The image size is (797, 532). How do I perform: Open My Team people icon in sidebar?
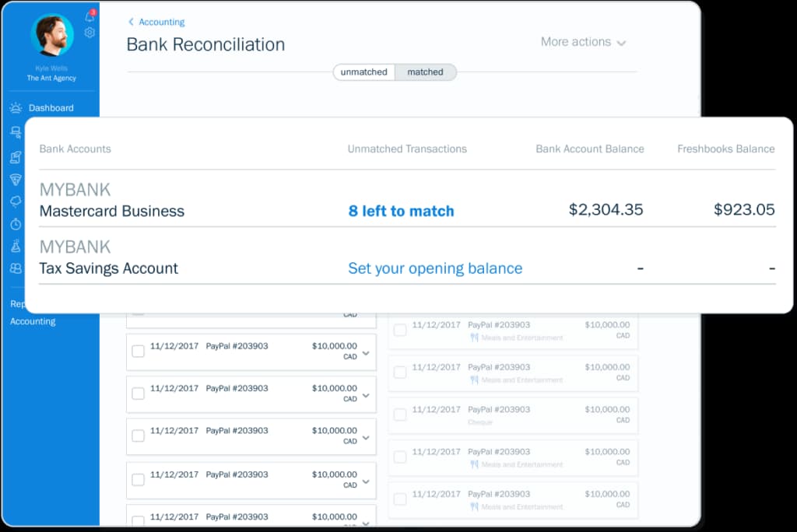tap(16, 268)
